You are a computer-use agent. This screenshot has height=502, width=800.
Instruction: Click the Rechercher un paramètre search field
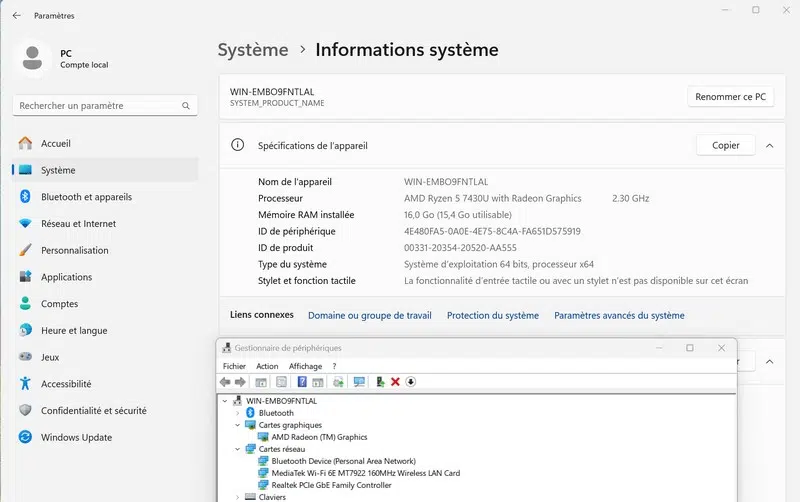pyautogui.click(x=98, y=106)
